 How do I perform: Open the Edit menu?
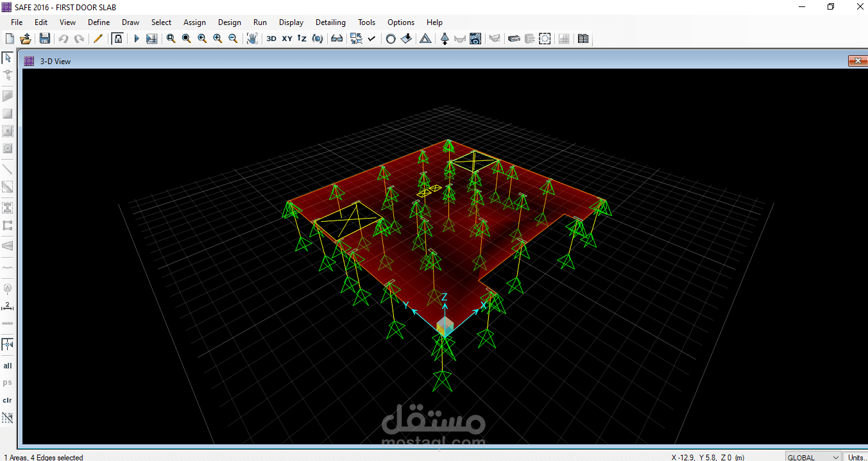tap(41, 22)
